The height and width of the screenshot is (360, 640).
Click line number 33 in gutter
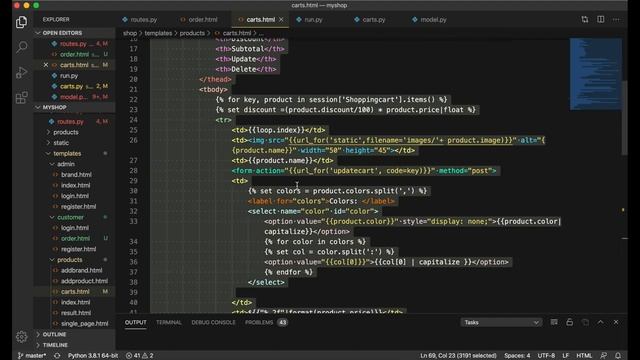[x=133, y=221]
